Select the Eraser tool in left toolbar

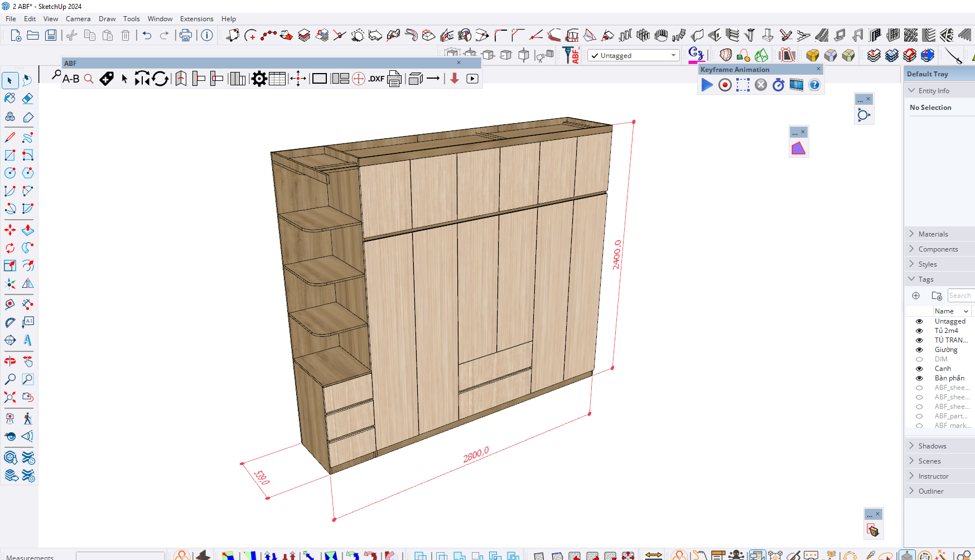click(x=27, y=99)
